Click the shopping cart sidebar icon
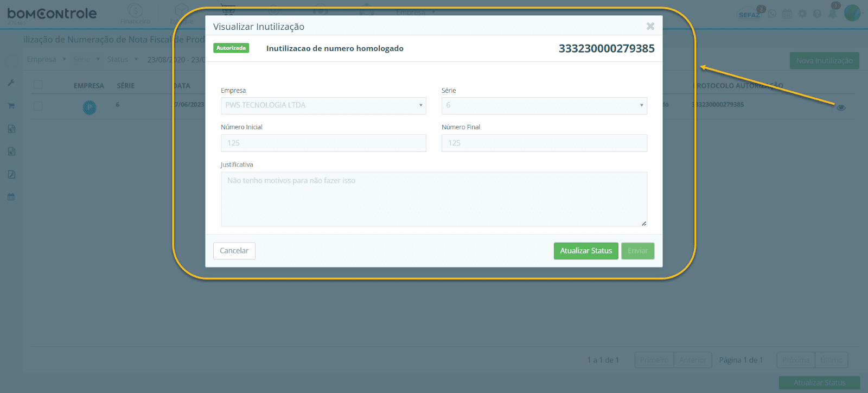 (x=11, y=106)
